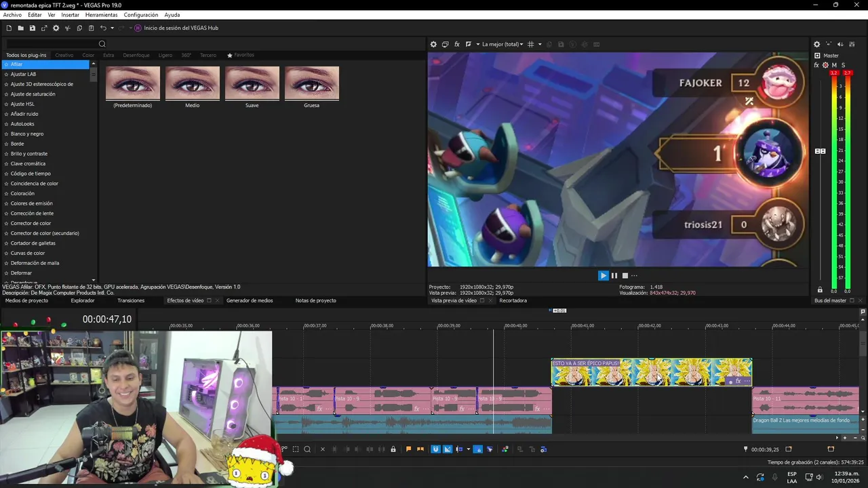Viewport: 868px width, 488px height.
Task: Undo the last action
Action: (x=103, y=28)
